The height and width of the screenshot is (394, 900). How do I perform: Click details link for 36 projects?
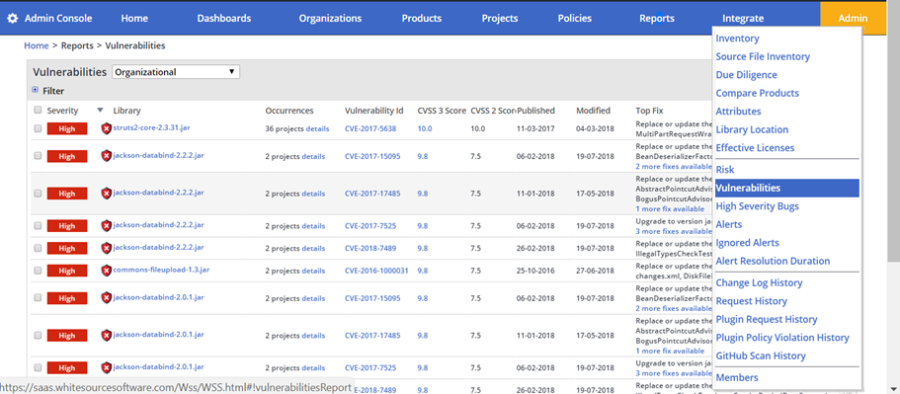click(x=317, y=129)
